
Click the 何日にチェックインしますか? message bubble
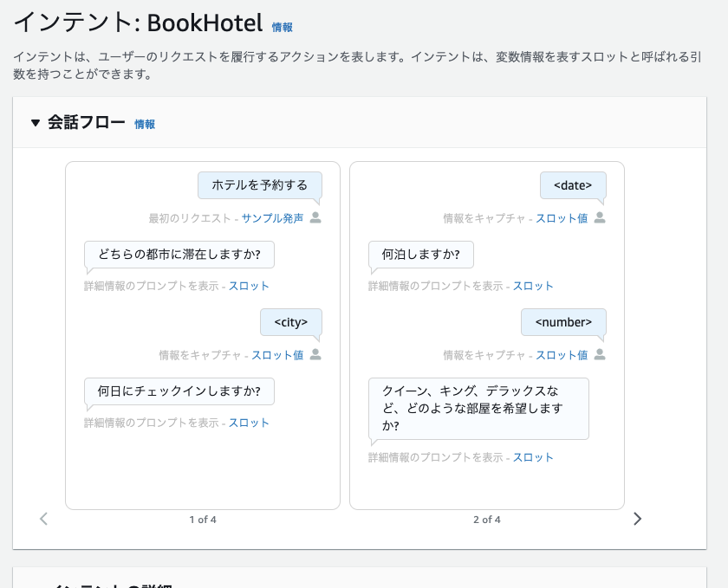pos(179,391)
